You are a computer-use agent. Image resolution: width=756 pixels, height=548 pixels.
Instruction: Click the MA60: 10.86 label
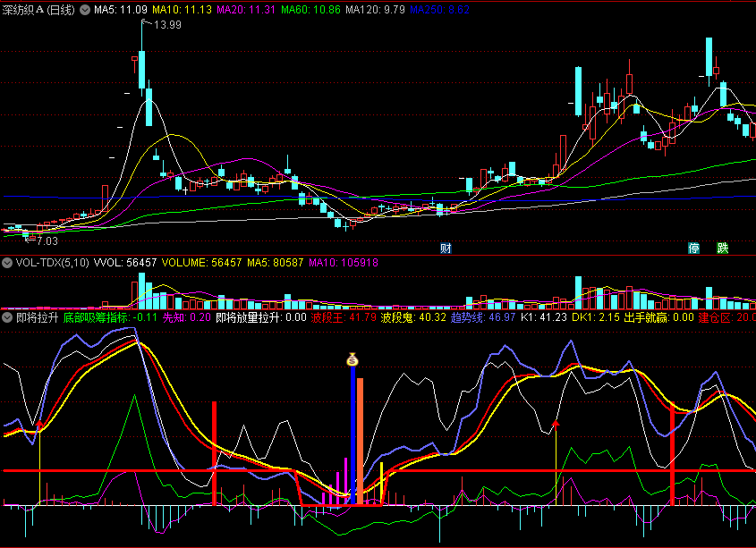point(310,10)
